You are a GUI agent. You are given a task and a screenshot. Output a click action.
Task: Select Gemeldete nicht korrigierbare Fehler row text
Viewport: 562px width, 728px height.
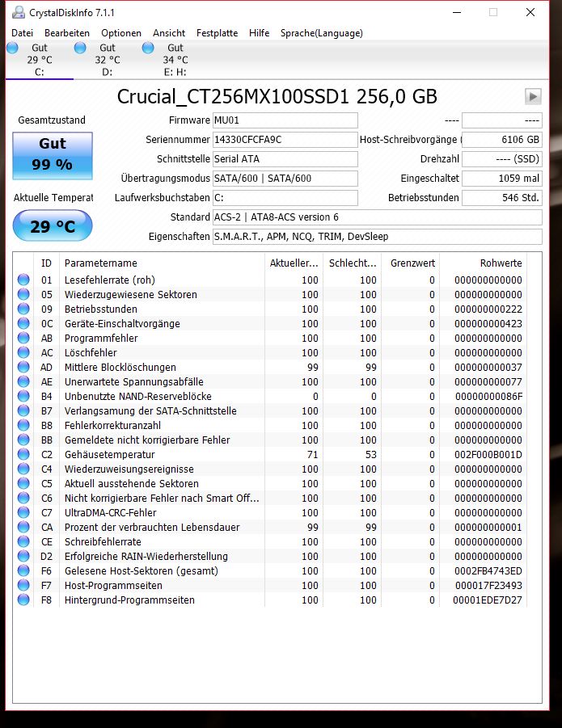[147, 440]
